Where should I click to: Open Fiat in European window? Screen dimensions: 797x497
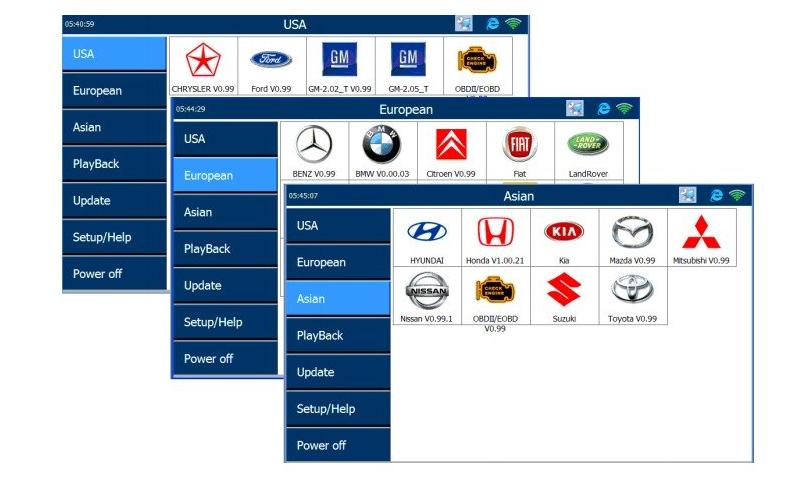click(x=520, y=151)
